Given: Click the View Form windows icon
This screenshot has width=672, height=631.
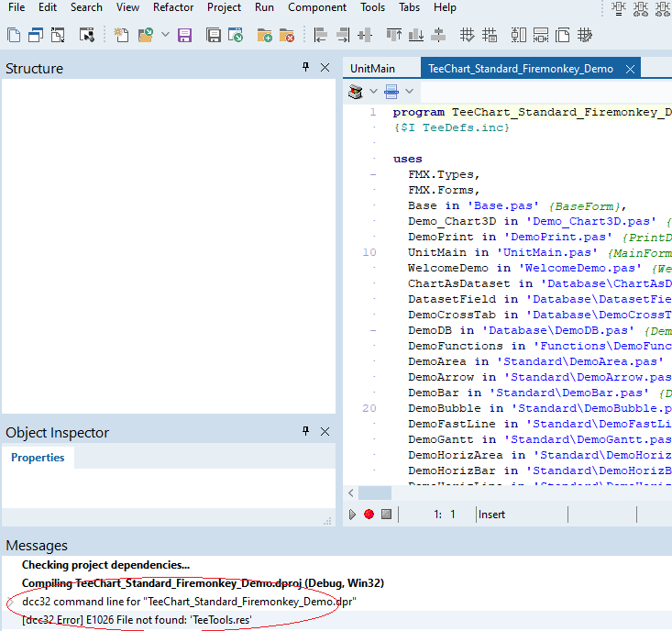Looking at the screenshot, I should pyautogui.click(x=36, y=35).
